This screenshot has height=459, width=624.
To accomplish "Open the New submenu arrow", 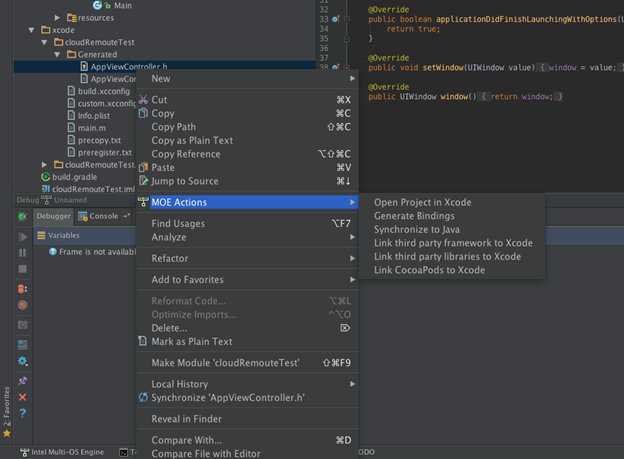I will pyautogui.click(x=352, y=78).
